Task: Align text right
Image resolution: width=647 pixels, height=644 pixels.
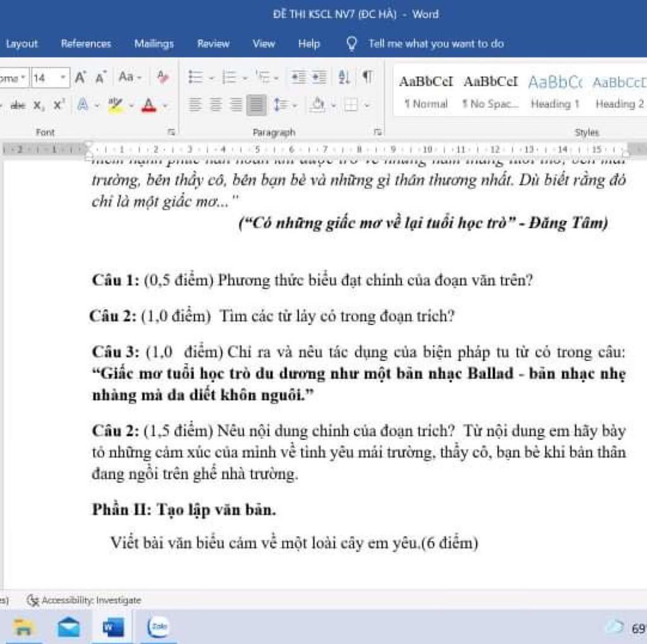Action: tap(236, 105)
